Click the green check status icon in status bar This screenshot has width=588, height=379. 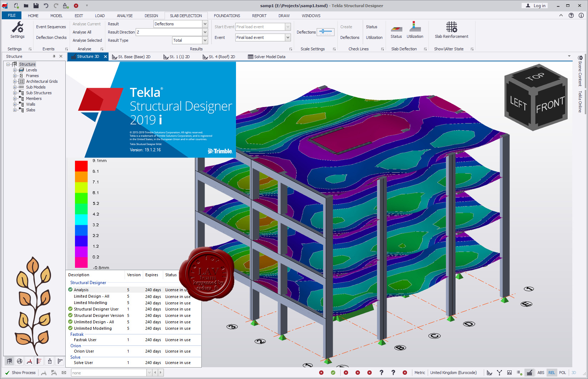click(333, 373)
